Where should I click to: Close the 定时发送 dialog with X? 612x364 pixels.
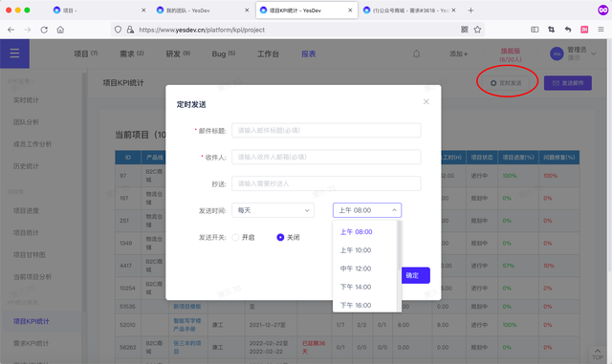coord(426,102)
